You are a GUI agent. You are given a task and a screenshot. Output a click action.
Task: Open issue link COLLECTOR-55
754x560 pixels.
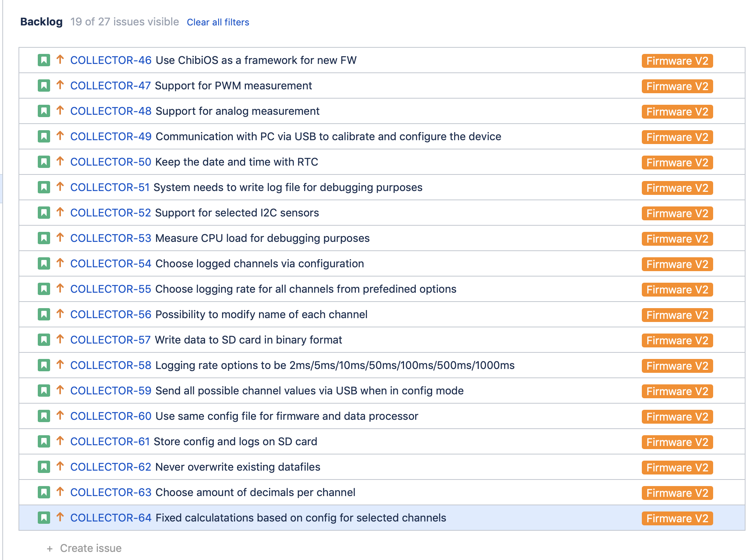111,289
